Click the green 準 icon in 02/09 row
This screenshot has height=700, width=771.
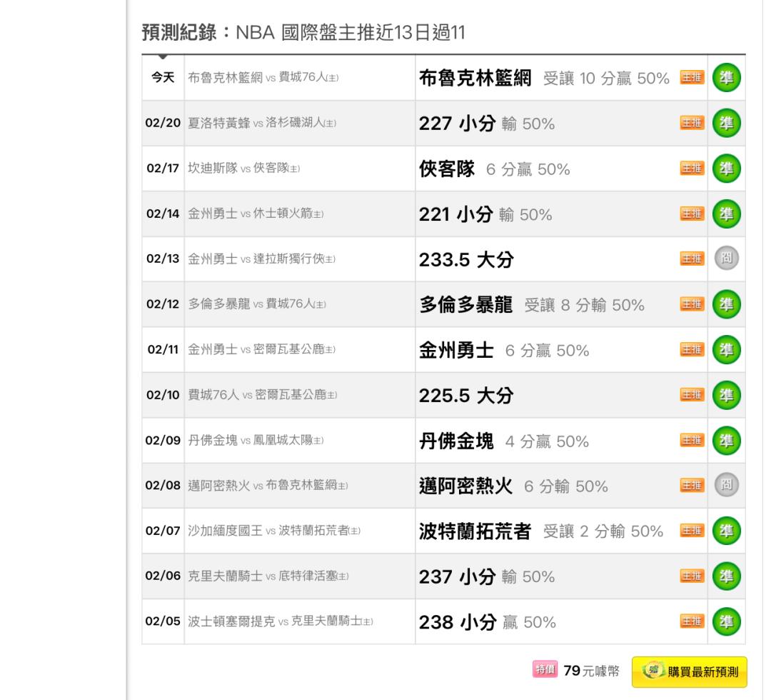[726, 440]
